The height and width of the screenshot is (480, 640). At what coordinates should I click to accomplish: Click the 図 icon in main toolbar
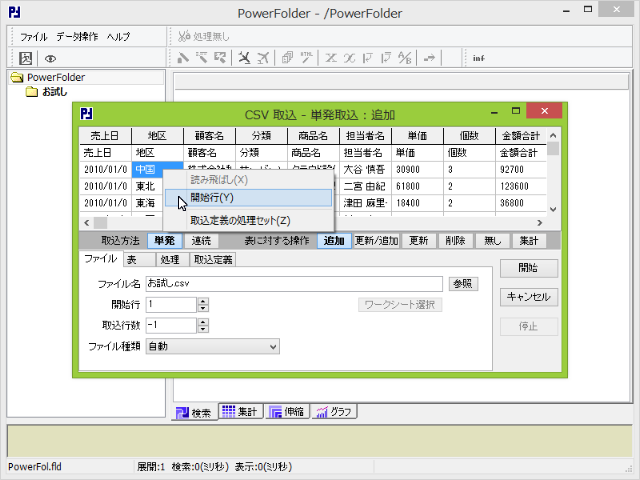(26, 58)
